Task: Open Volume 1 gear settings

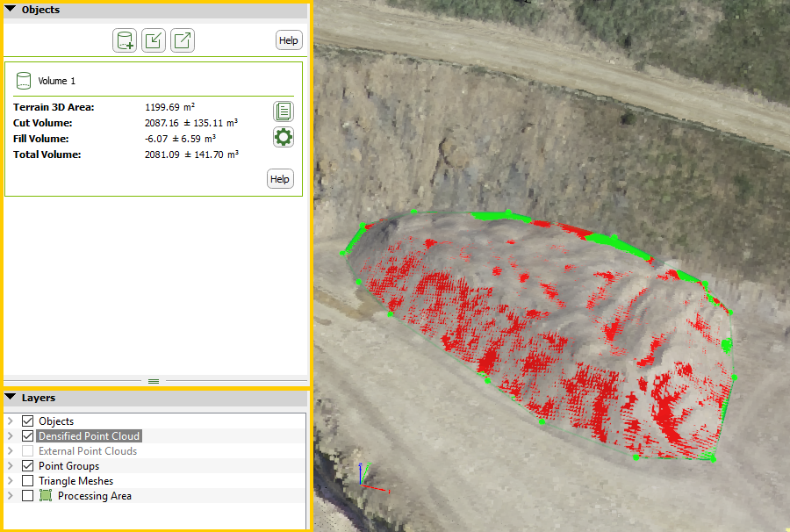Action: pos(284,137)
